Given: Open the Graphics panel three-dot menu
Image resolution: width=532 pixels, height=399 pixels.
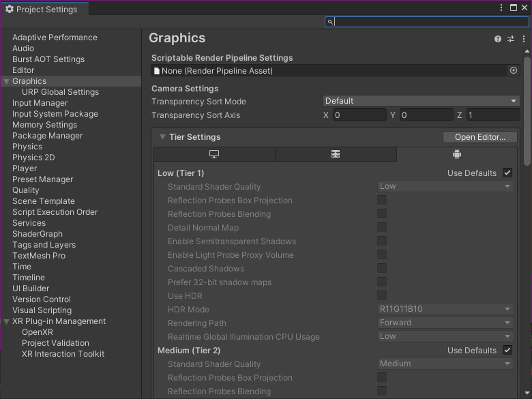Looking at the screenshot, I should (x=524, y=39).
